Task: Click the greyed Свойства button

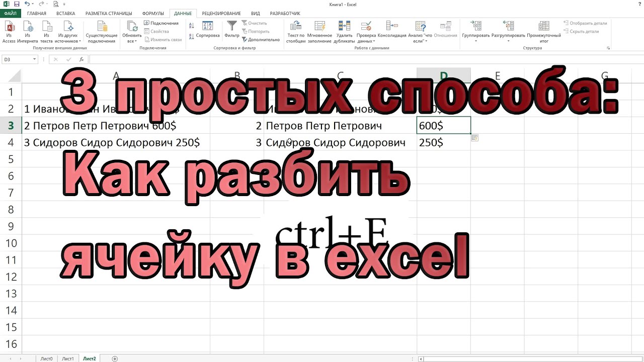Action: [x=156, y=31]
